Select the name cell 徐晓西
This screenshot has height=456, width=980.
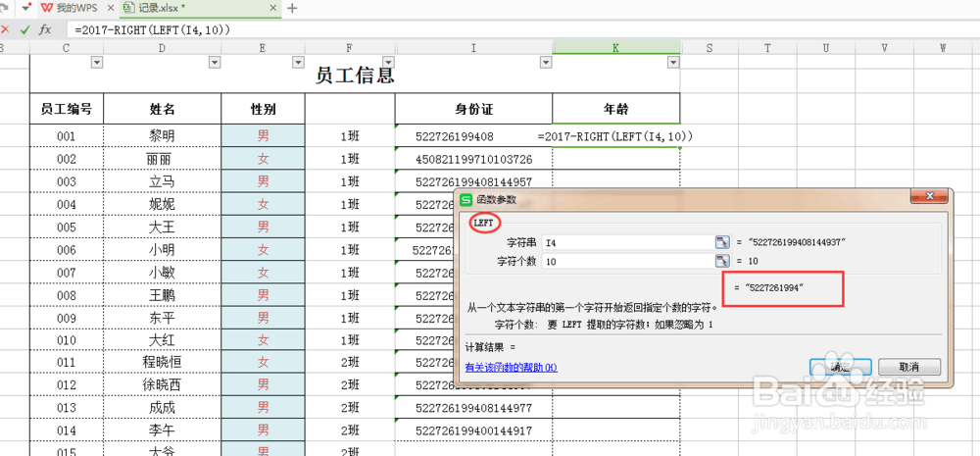162,384
